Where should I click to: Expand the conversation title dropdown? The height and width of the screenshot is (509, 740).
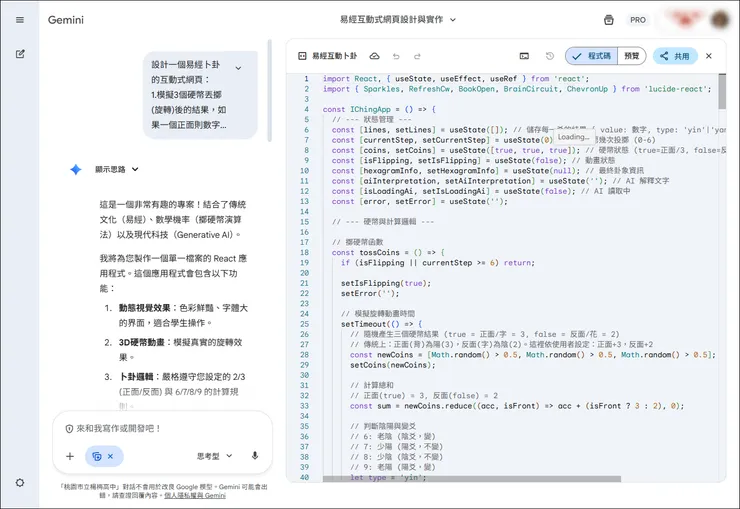(453, 20)
